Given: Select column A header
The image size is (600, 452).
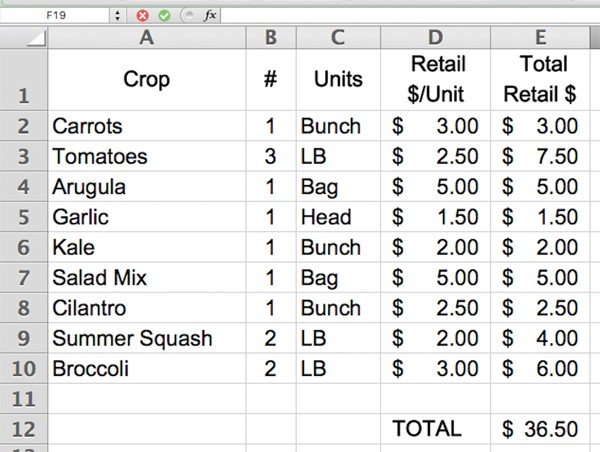Looking at the screenshot, I should click(147, 38).
